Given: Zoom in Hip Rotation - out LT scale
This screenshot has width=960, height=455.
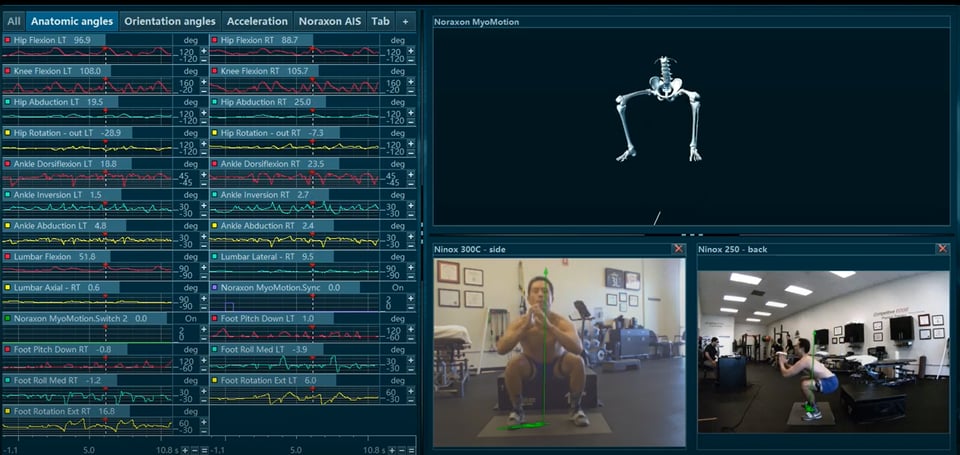Looking at the screenshot, I should point(203,143).
